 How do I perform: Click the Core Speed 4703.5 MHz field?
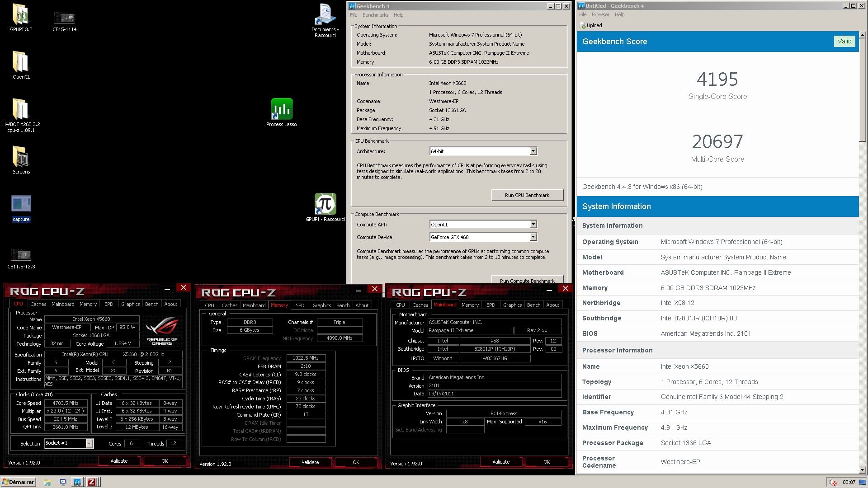66,403
